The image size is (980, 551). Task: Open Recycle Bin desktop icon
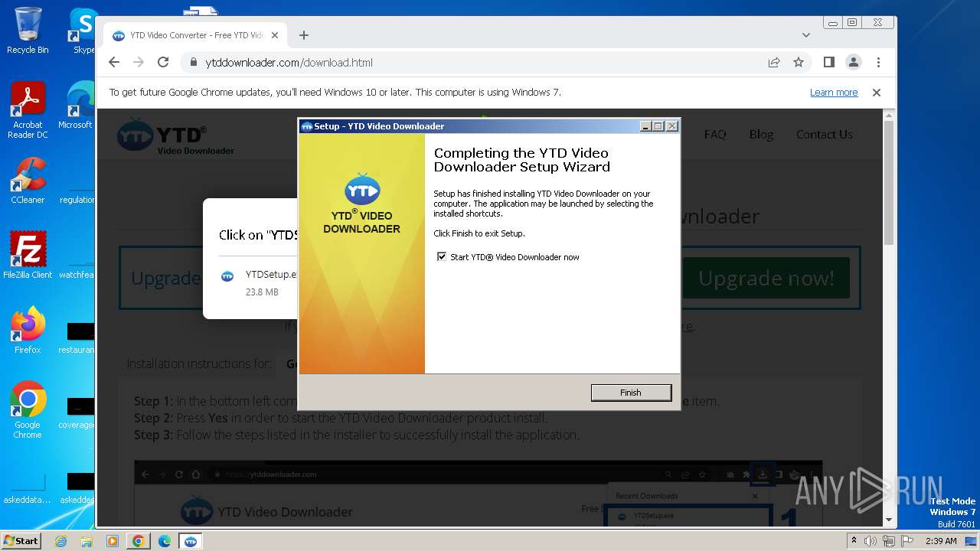coord(28,31)
